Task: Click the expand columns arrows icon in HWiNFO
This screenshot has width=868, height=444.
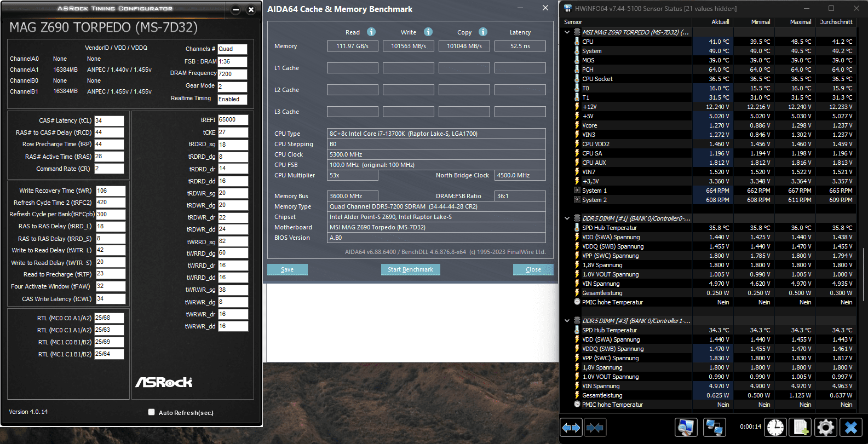Action: click(571, 427)
